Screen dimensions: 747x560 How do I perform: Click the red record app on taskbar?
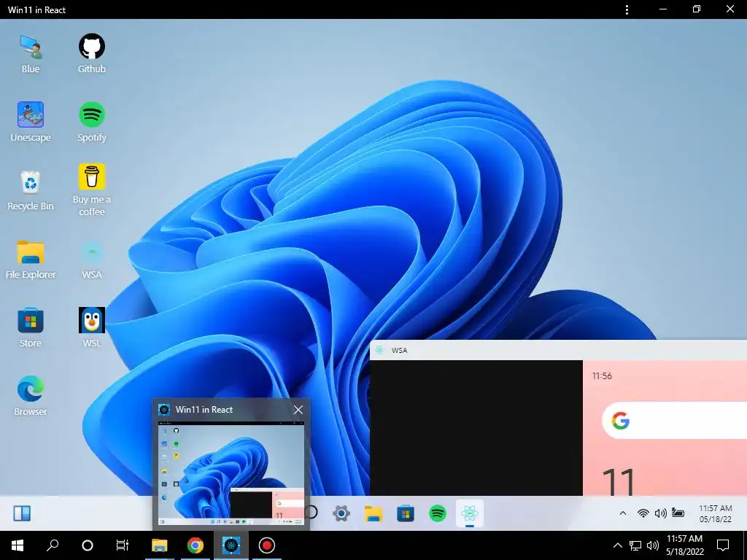[267, 545]
